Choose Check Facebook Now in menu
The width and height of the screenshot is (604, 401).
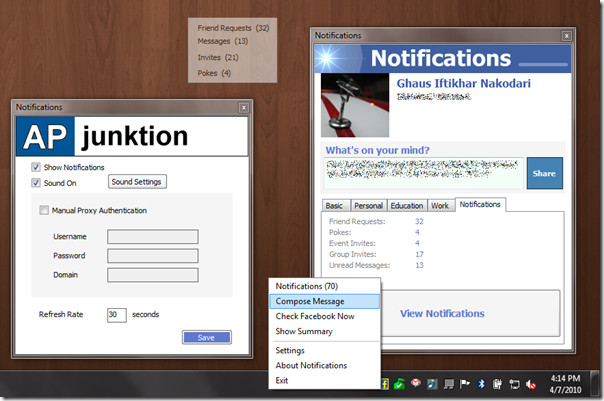[324, 316]
